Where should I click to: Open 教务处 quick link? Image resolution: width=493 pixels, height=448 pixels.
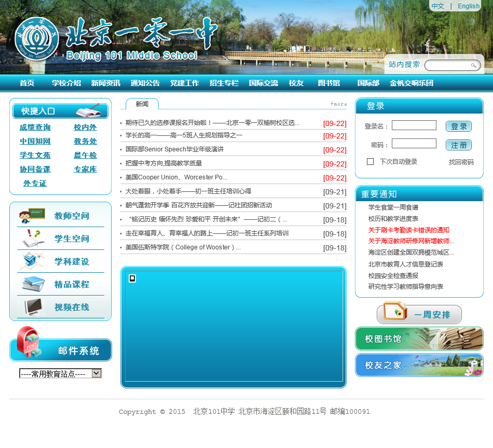(85, 142)
